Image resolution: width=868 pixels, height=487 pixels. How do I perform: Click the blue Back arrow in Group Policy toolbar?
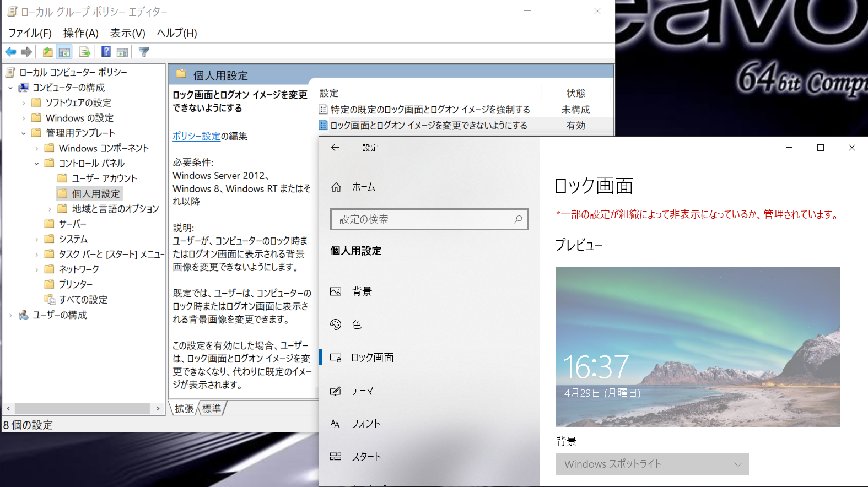coord(10,52)
